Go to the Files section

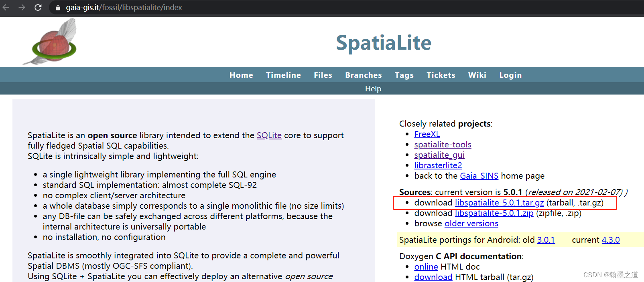(x=323, y=75)
